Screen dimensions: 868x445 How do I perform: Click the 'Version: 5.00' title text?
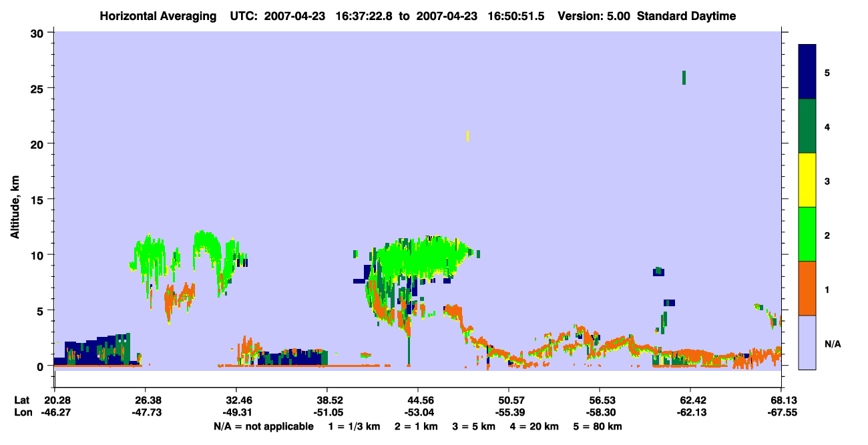pyautogui.click(x=595, y=16)
